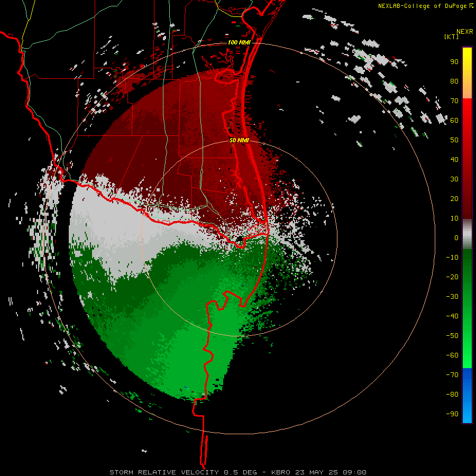Click the 30 value on velocity scale
This screenshot has height=476, width=476.
tap(454, 179)
